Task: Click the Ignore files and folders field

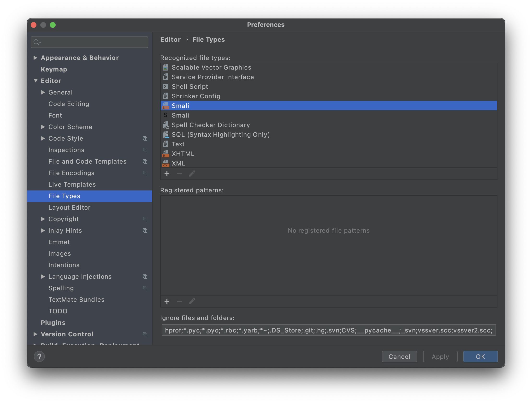Action: [x=329, y=331]
